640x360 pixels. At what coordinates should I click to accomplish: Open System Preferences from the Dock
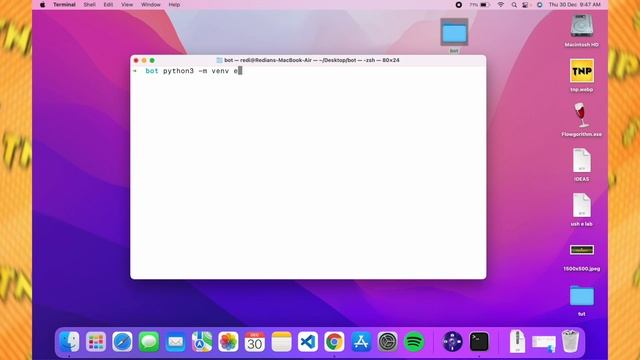(387, 342)
